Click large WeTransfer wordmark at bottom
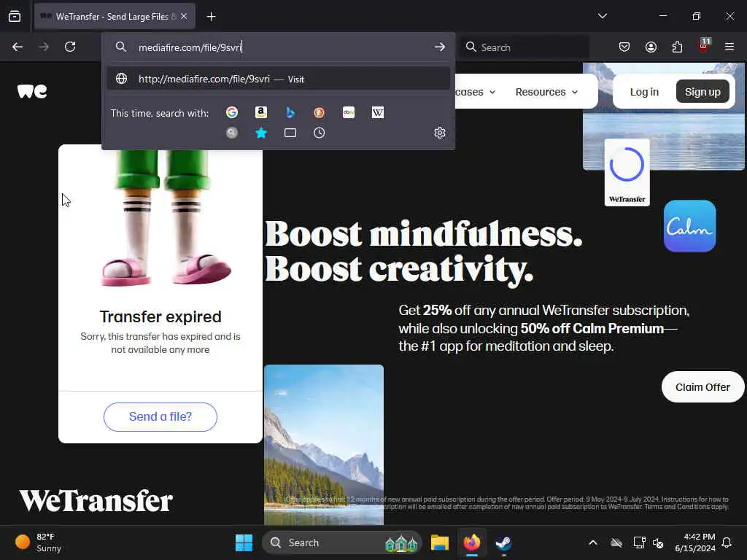Screen dimensions: 747x560 [96, 501]
